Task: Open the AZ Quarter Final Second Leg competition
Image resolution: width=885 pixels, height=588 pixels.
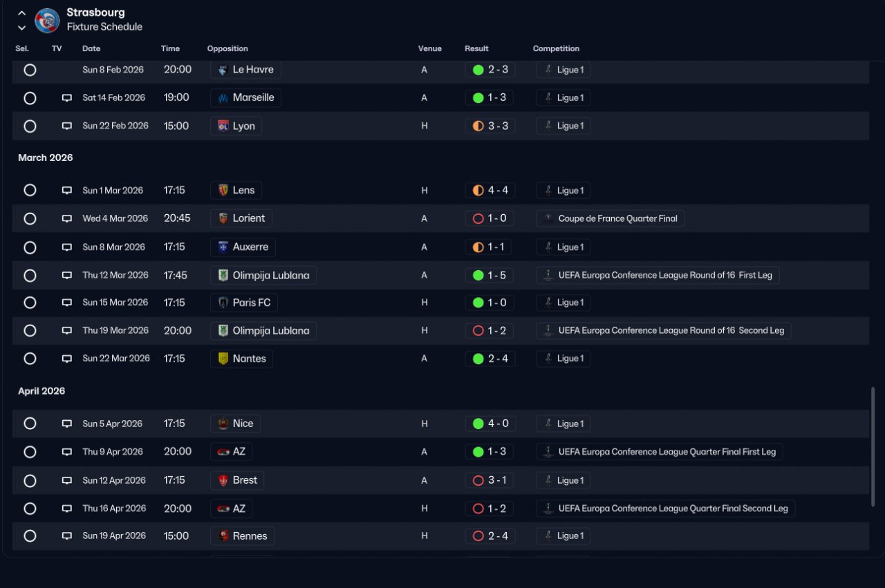Action: pos(666,509)
